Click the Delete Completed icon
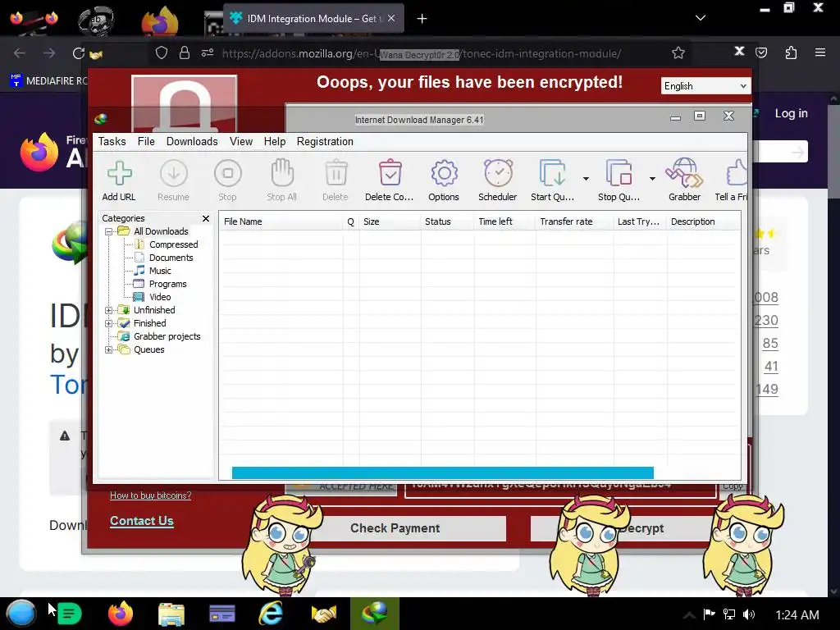840x630 pixels. (x=390, y=180)
